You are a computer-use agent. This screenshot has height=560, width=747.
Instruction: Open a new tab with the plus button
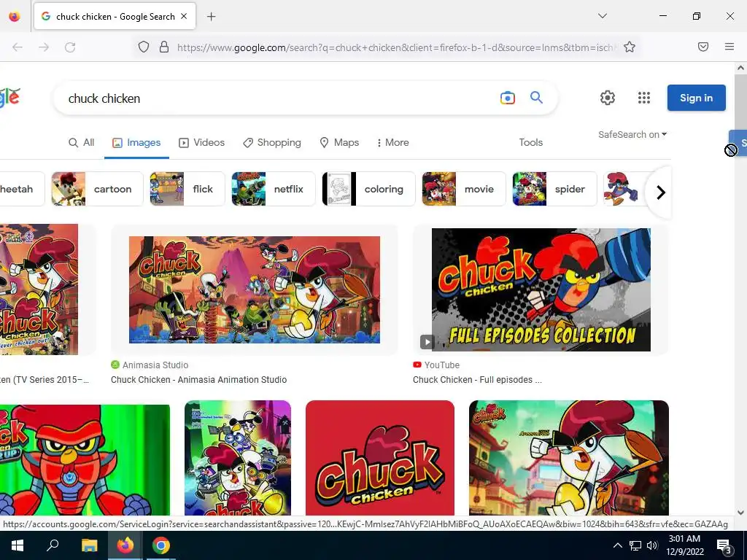212,17
